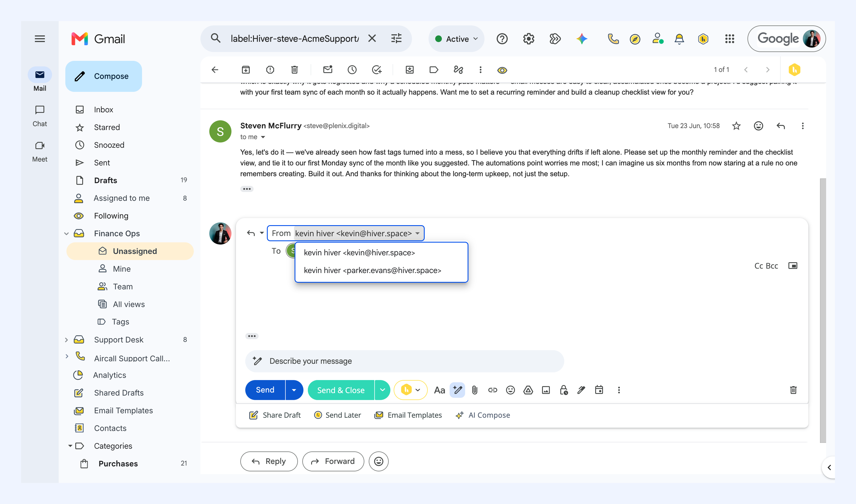The width and height of the screenshot is (856, 504).
Task: Toggle the yellow eye follow icon in toolbar
Action: [x=502, y=70]
